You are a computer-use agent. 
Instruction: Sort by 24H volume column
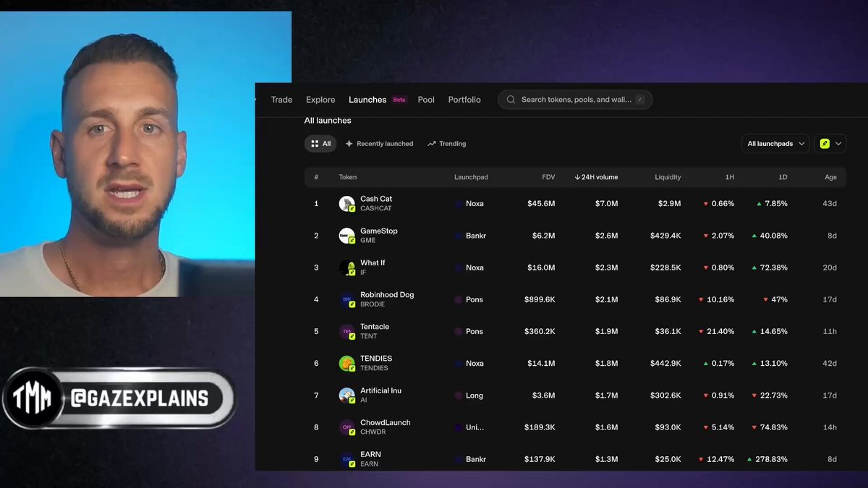[x=596, y=177]
